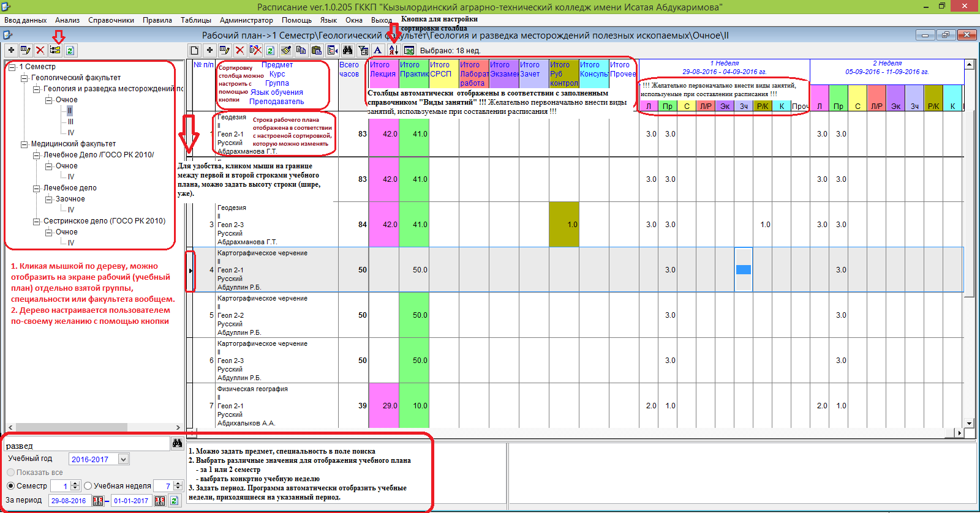Screen dimensions: 980x513
Task: Open the Язык menu
Action: tap(328, 20)
